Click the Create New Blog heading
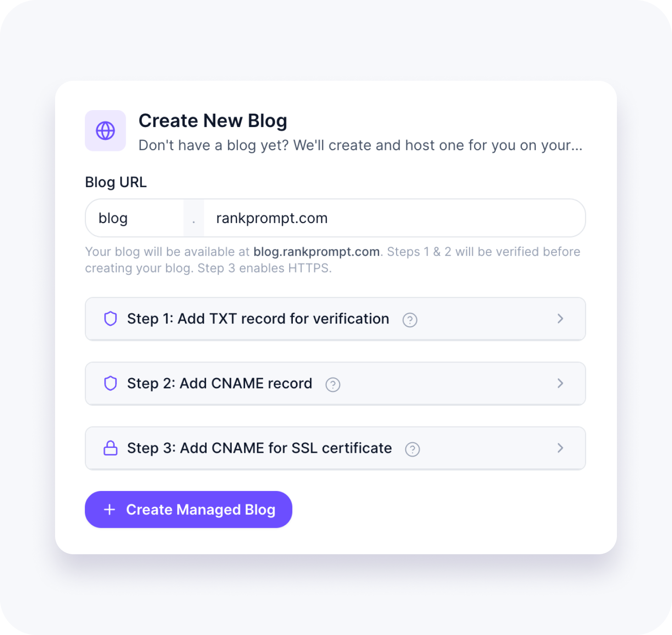672x635 pixels. pyautogui.click(x=213, y=121)
